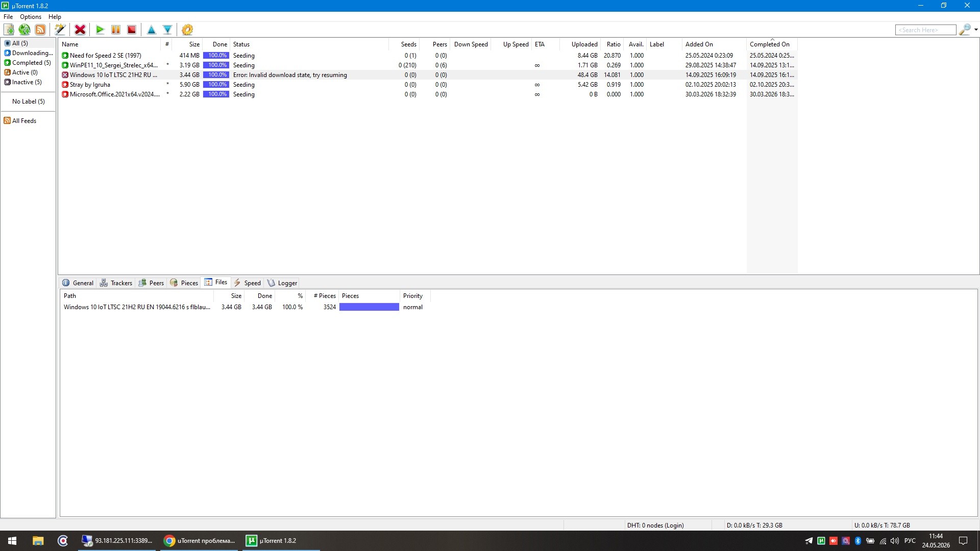Click Create New Torrent wand icon
The image size is (980, 551).
[60, 30]
